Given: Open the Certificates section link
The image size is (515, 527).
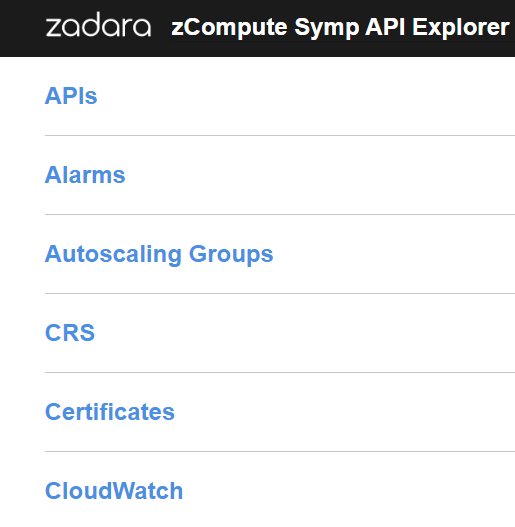Looking at the screenshot, I should [110, 412].
